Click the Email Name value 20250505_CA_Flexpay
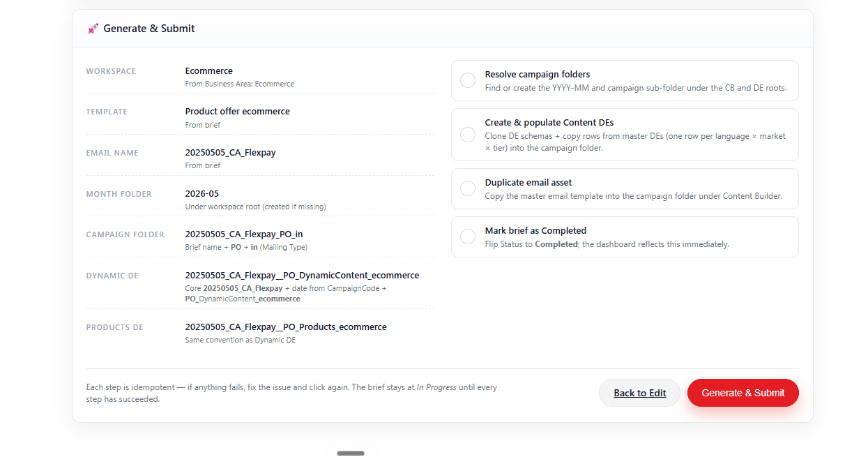 point(231,153)
